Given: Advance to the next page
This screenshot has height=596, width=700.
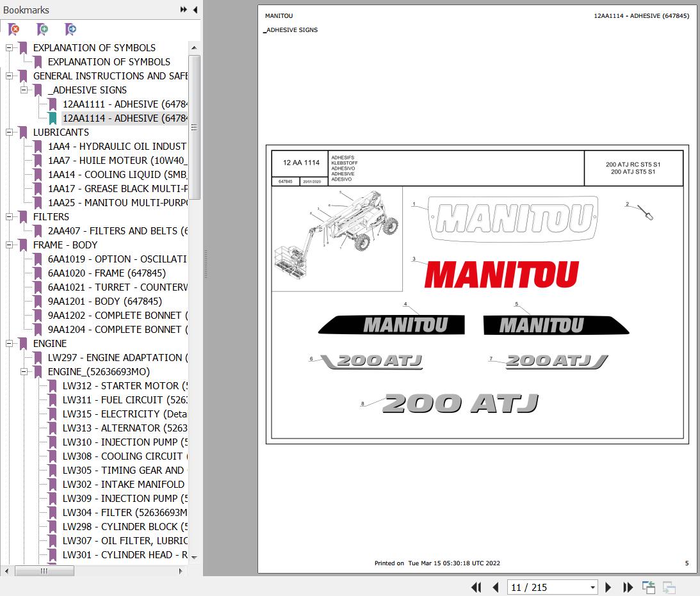Looking at the screenshot, I should click(x=608, y=587).
